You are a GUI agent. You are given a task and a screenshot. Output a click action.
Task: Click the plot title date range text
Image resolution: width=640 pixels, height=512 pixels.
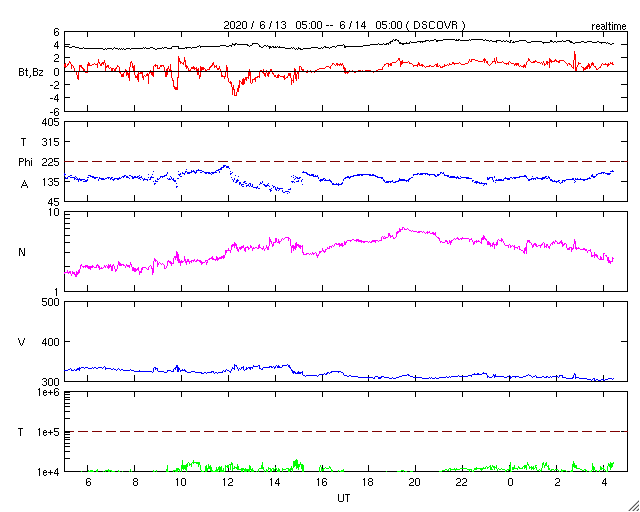[344, 25]
